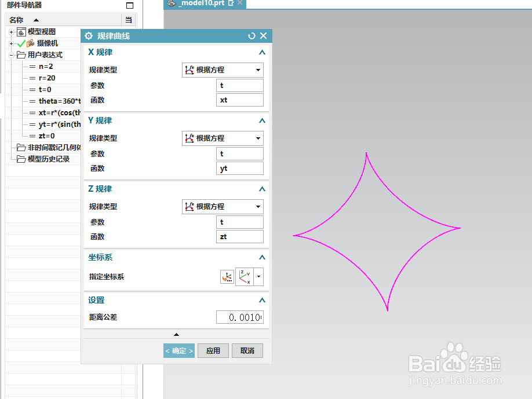Collapse the 用户表达式 tree node

(10, 54)
